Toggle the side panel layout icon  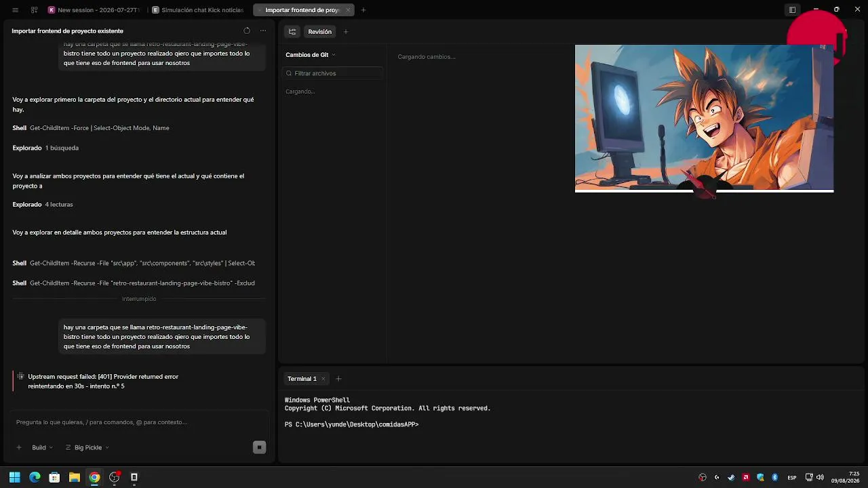(792, 10)
